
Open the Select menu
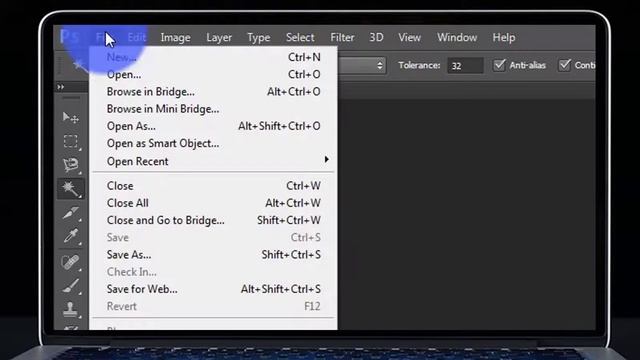coord(300,38)
